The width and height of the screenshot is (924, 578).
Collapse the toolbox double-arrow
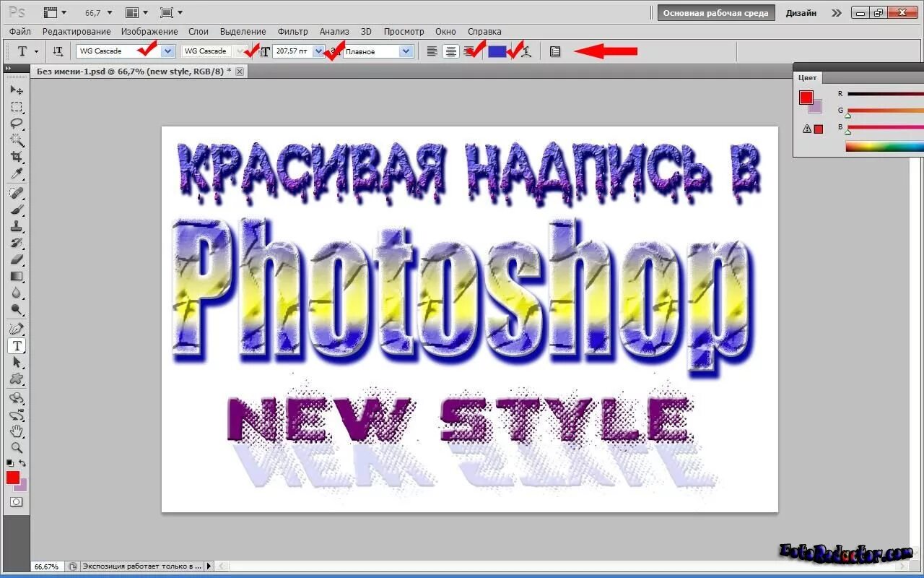pyautogui.click(x=9, y=69)
